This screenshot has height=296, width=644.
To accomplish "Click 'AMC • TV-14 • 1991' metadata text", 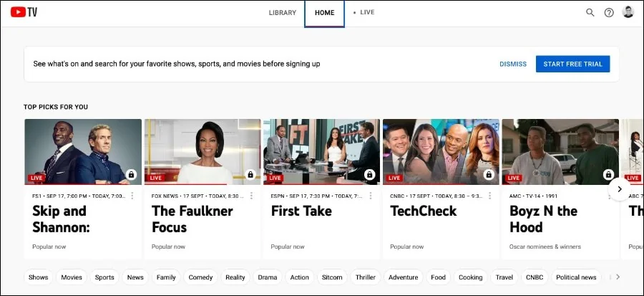I will pyautogui.click(x=534, y=196).
